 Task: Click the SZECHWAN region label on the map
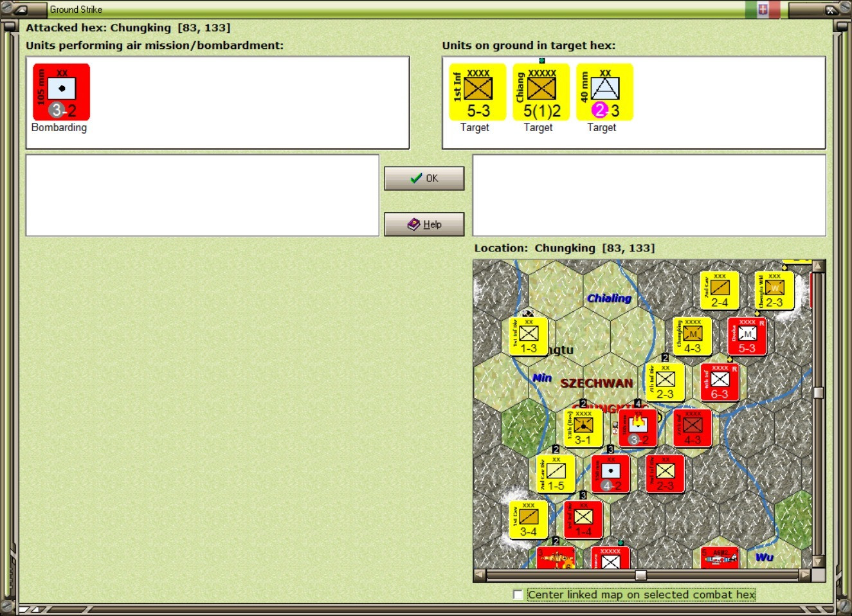click(597, 383)
